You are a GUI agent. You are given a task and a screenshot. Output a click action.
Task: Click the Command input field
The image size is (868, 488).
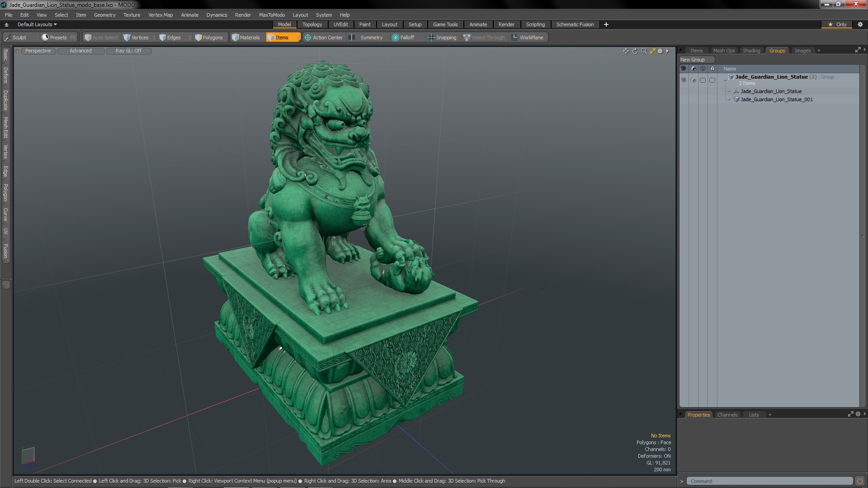point(769,481)
